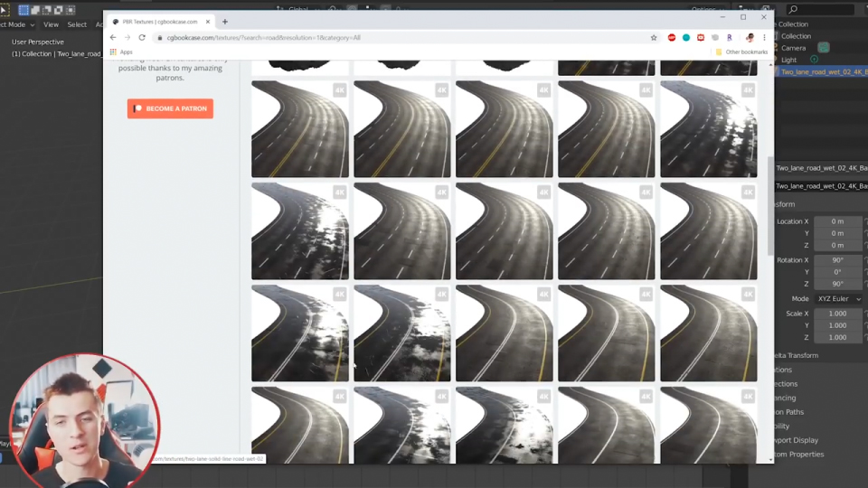Open the XYZ Euler rotation mode dropdown
This screenshot has height=488, width=868.
point(839,299)
